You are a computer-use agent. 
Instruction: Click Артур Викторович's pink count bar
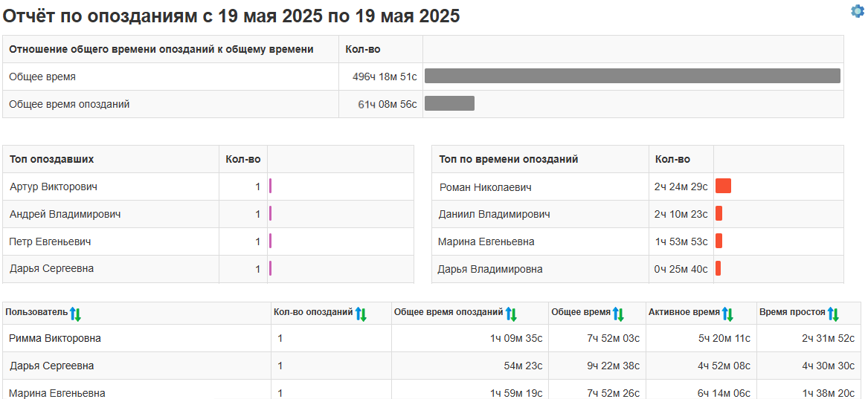(x=271, y=186)
